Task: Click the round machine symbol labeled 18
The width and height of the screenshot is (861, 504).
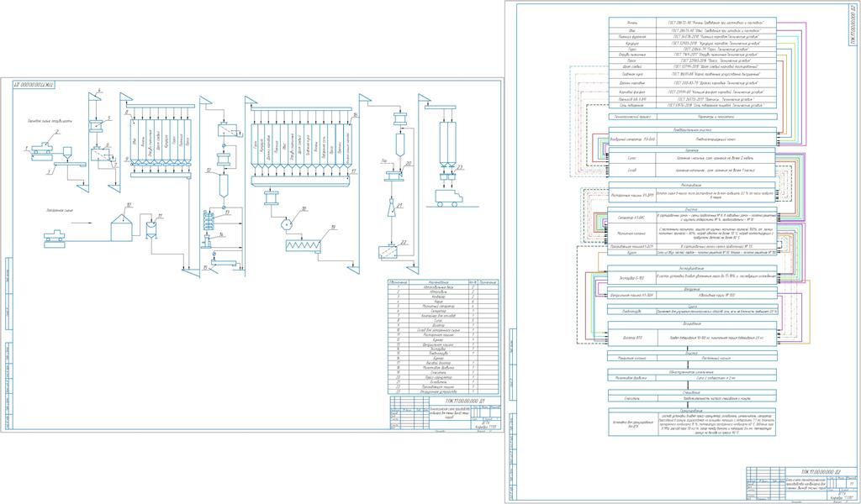Action: pyautogui.click(x=287, y=225)
